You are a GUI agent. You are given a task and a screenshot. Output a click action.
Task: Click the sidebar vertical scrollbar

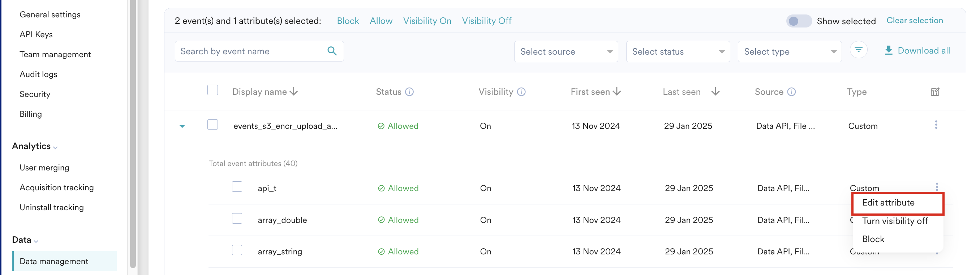tap(133, 133)
